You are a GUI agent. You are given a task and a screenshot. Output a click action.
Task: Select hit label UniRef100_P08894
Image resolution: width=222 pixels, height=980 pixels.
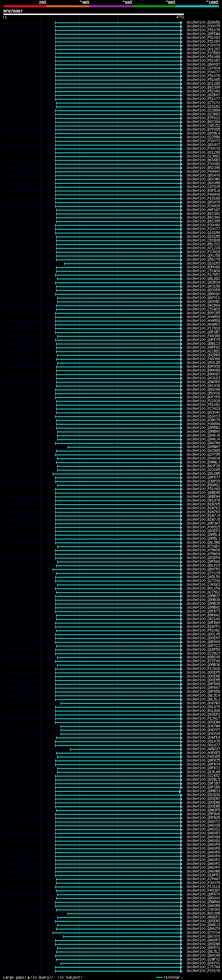pos(203,424)
